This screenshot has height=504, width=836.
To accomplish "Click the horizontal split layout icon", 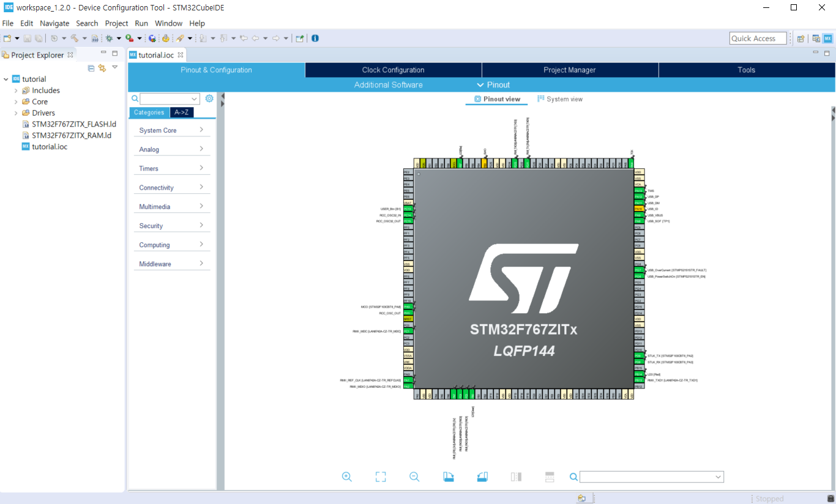I will coord(550,476).
